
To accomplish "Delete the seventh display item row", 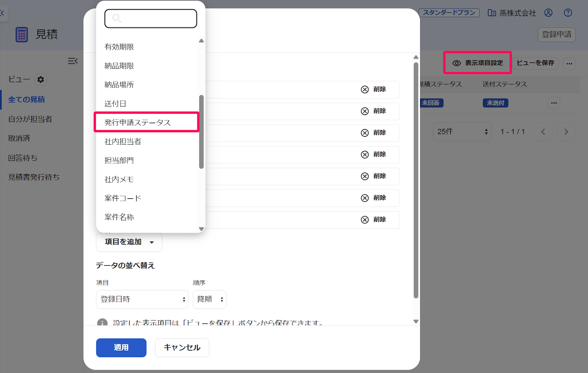I will 373,219.
